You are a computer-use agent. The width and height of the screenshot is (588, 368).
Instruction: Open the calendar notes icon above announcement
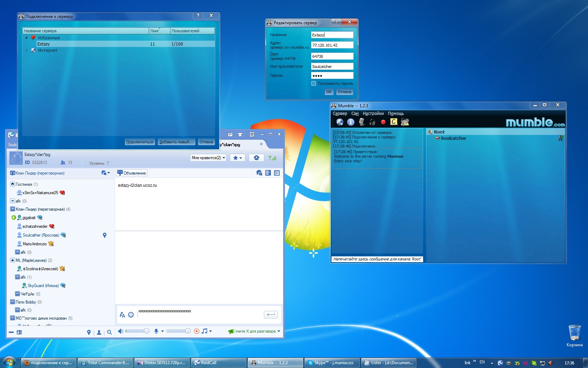[277, 173]
